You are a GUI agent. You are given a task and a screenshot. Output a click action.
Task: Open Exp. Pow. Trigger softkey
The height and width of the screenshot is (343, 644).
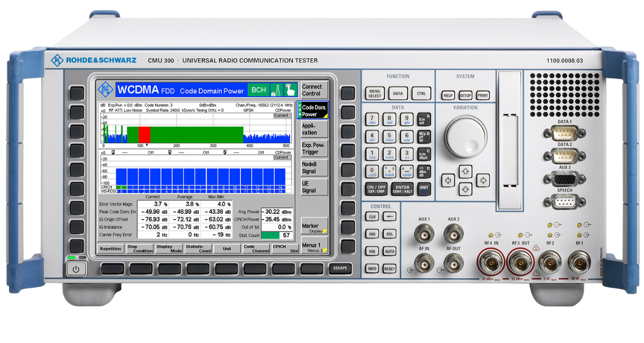(x=314, y=148)
